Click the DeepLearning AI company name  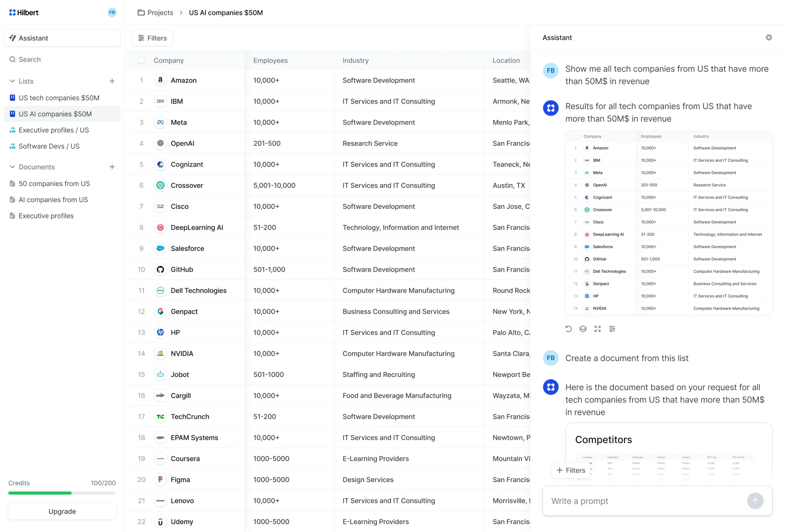point(197,227)
